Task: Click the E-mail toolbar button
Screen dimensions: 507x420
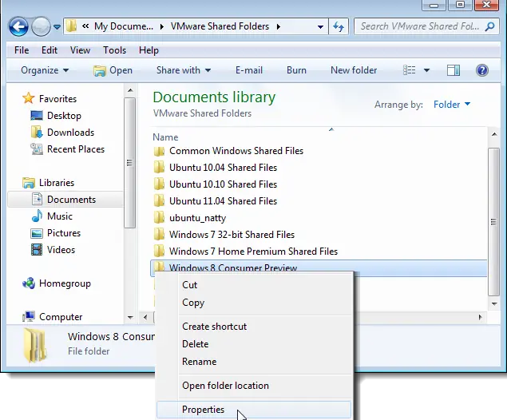Action: click(x=248, y=70)
